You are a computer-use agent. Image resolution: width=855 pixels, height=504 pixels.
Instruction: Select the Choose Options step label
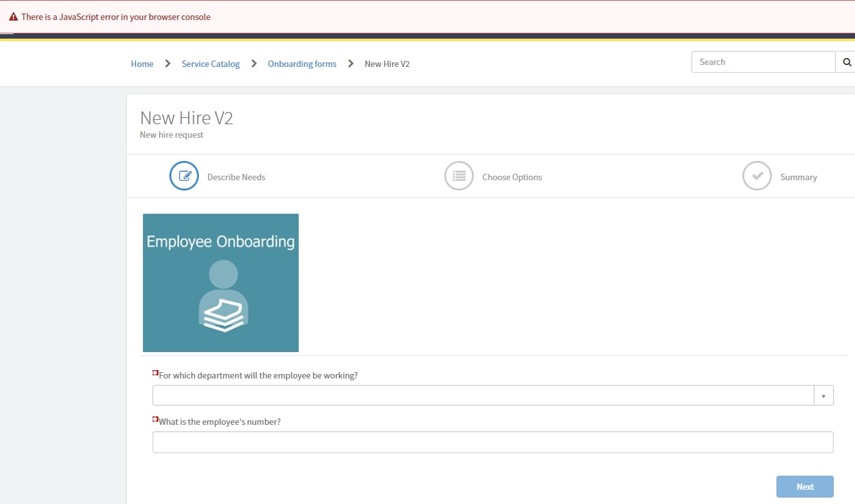512,177
